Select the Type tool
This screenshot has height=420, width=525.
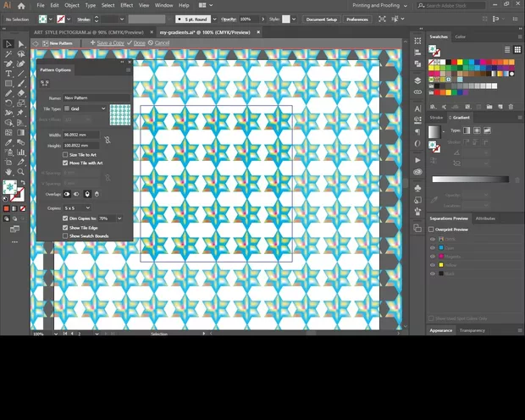(8, 74)
